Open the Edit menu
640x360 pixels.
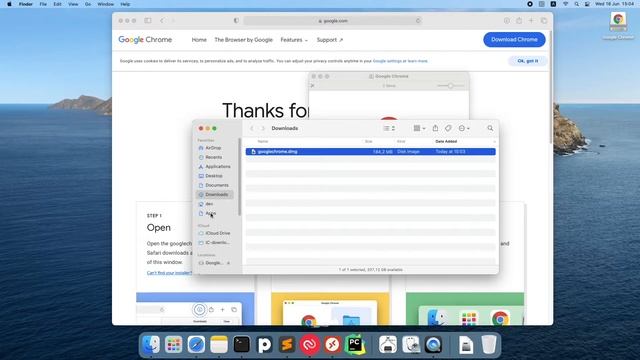(58, 4)
